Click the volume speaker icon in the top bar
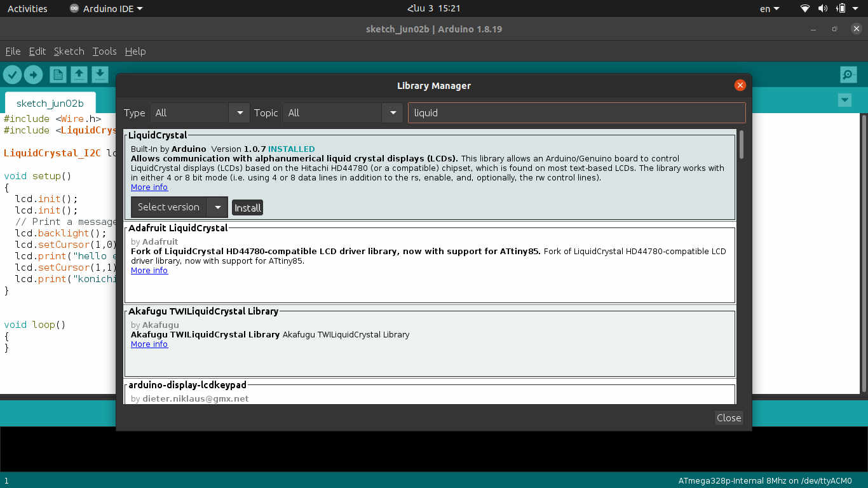Viewport: 868px width, 488px height. pos(823,8)
